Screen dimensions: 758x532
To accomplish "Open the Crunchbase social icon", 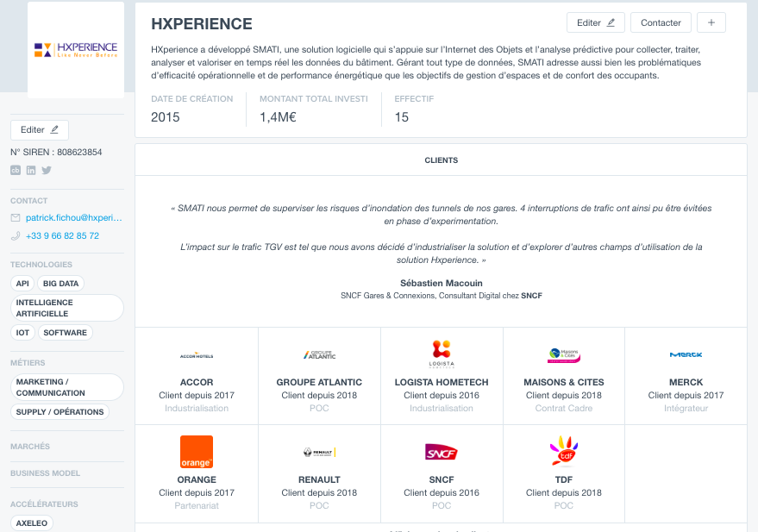I will [x=16, y=170].
